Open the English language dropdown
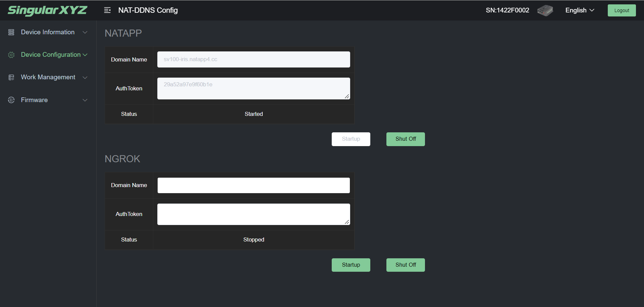Image resolution: width=644 pixels, height=307 pixels. coord(580,10)
